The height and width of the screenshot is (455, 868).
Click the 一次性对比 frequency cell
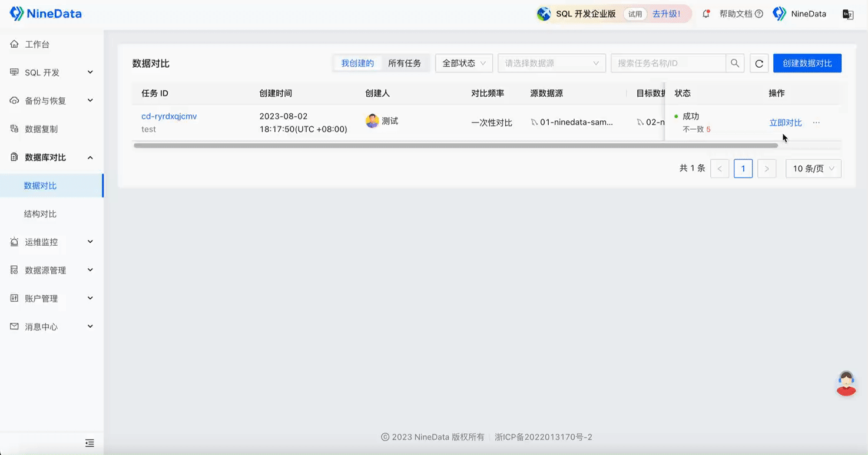coord(492,123)
